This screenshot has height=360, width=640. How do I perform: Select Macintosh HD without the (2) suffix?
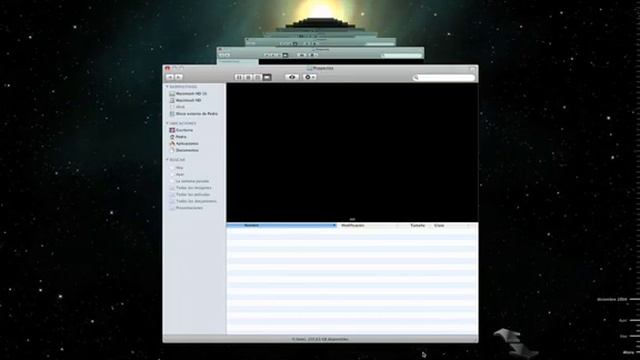tap(185, 100)
